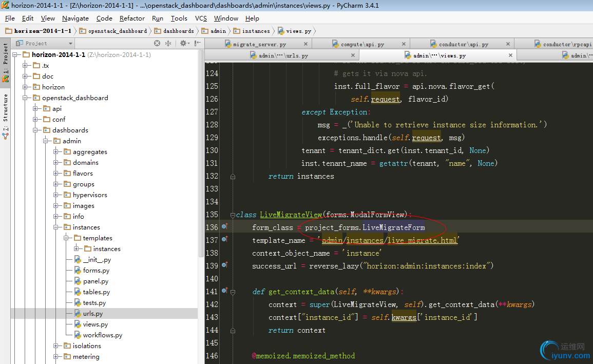Screen dimensions: 593x364
Task: Click the override gutter icon at line 141
Action: click(225, 291)
